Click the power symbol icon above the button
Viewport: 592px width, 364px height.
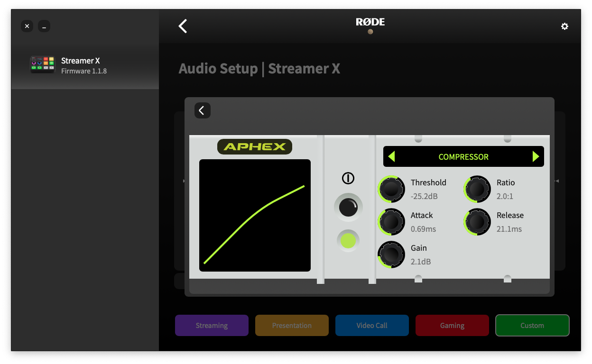348,178
